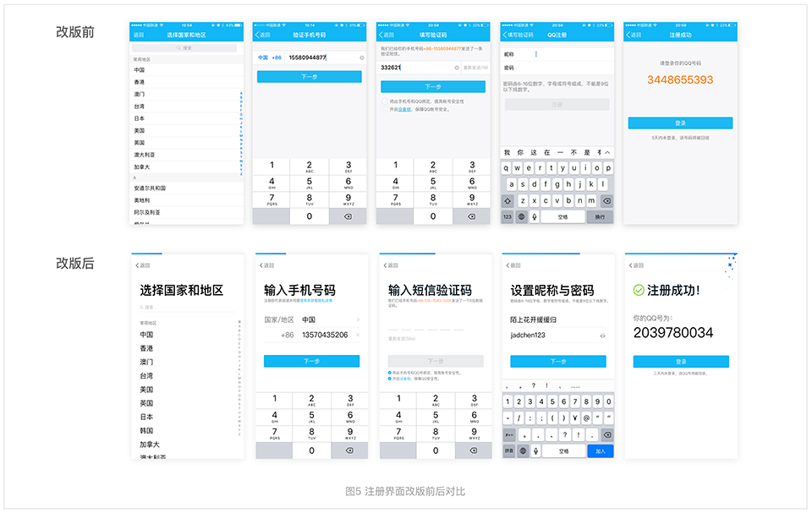Collapse the keyboard with the ^ chevron

[607, 152]
